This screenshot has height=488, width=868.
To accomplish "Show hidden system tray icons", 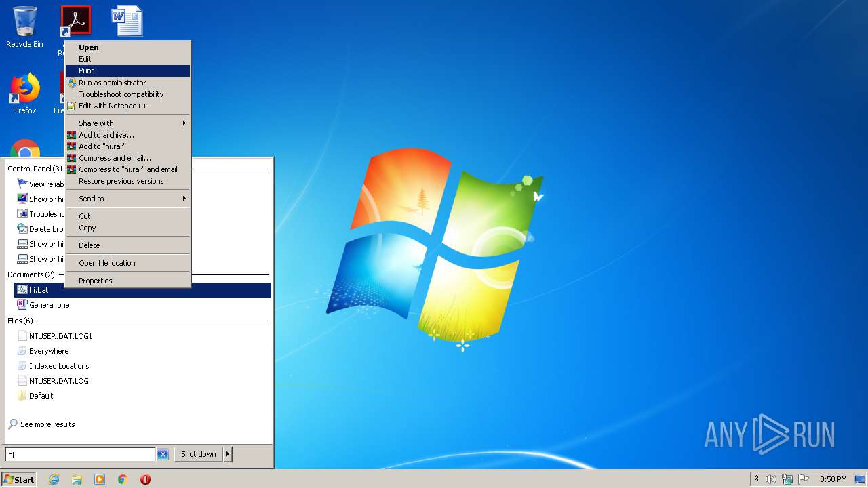I will [x=757, y=479].
